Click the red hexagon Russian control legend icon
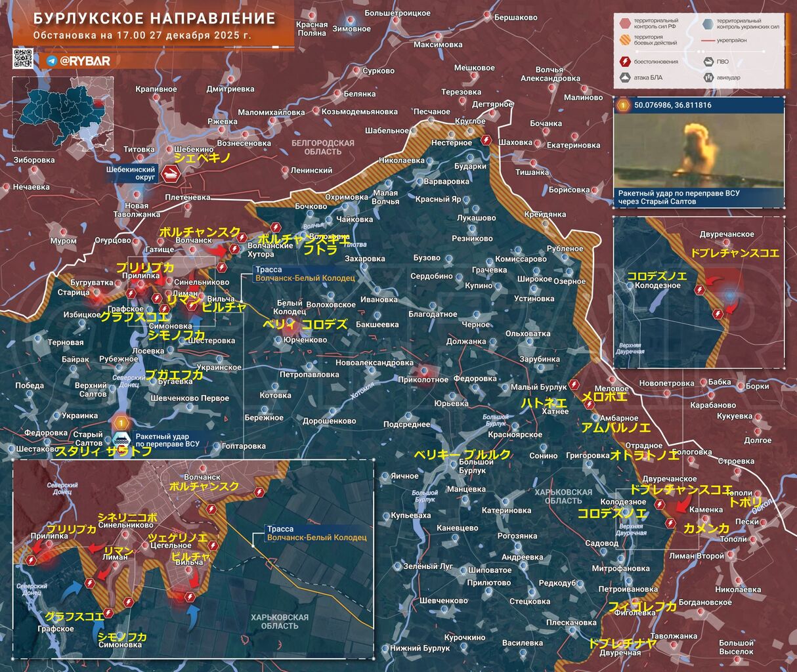 (626, 24)
